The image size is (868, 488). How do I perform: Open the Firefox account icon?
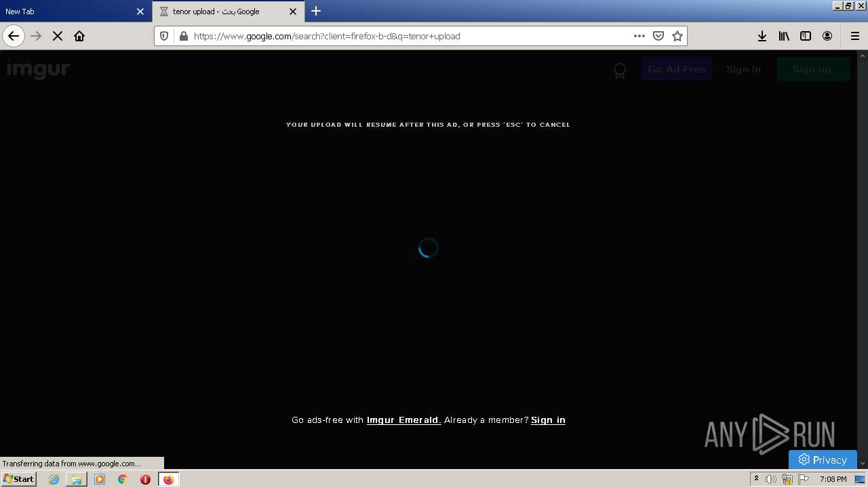pos(827,36)
